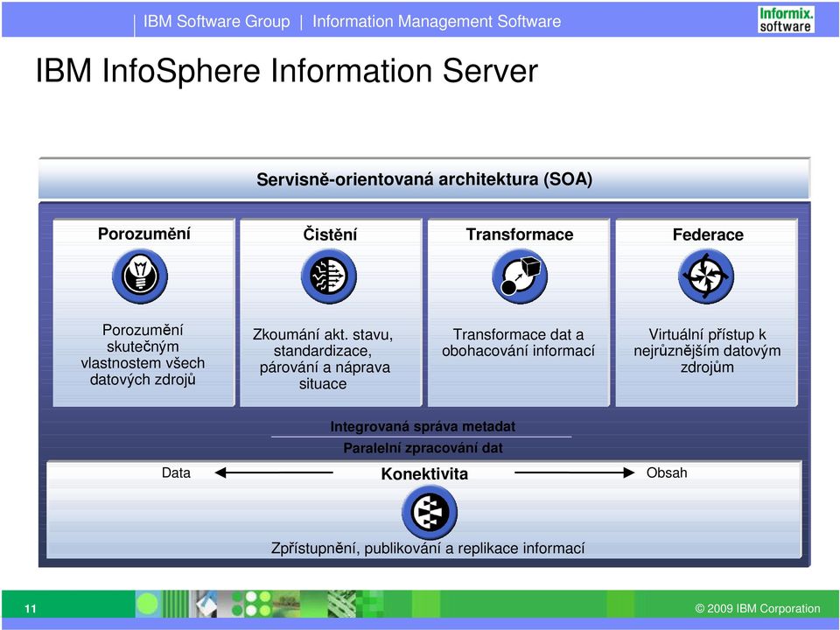Click the Virtuální přístup description text
Image resolution: width=840 pixels, height=630 pixels.
(x=707, y=351)
